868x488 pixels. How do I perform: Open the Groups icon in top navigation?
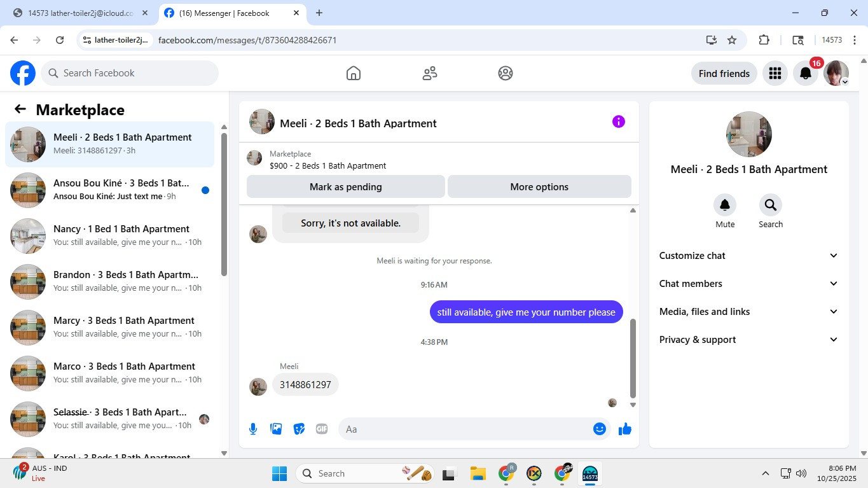(506, 73)
